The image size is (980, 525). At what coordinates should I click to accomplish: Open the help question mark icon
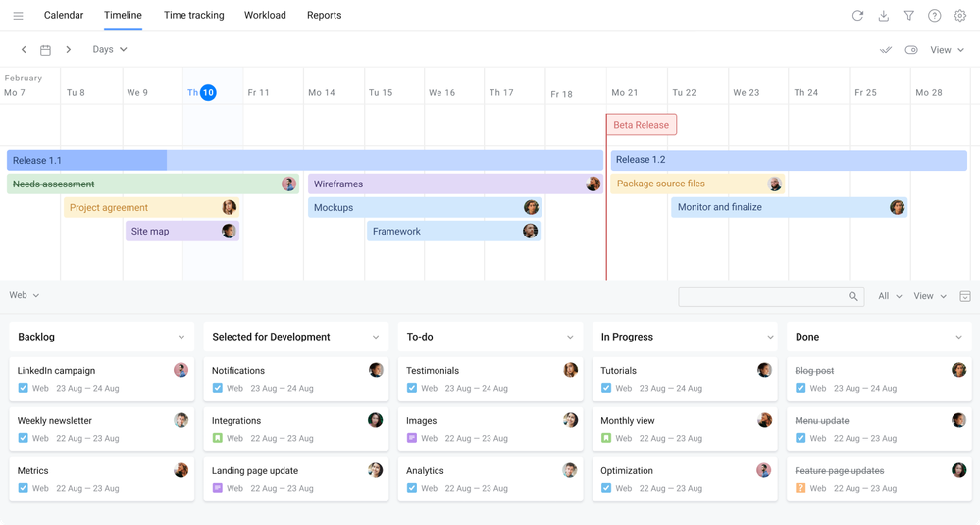934,16
